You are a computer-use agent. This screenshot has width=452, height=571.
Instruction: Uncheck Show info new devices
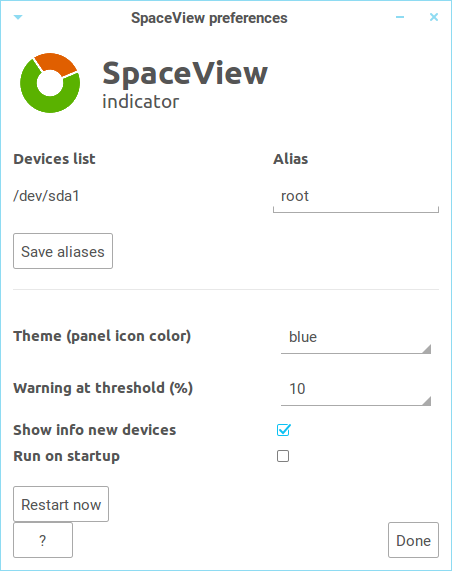[x=283, y=430]
